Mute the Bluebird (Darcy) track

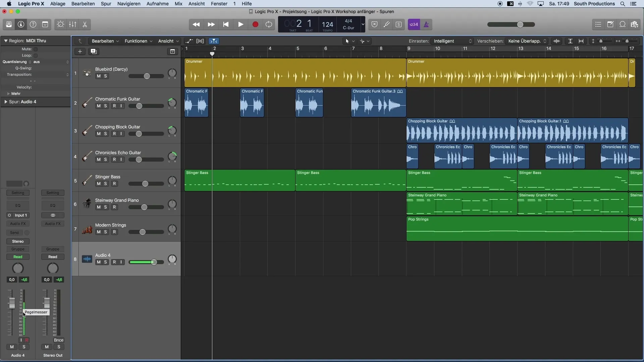coord(99,76)
